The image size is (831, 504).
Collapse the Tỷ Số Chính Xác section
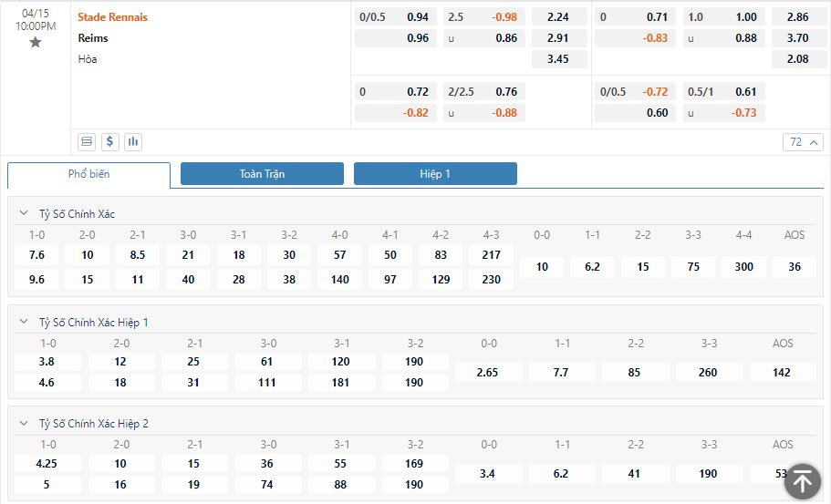pos(24,213)
